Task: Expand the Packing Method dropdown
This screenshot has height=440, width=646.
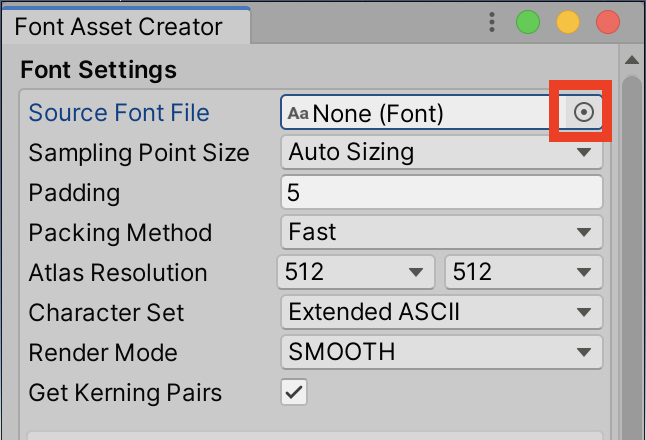Action: [441, 233]
